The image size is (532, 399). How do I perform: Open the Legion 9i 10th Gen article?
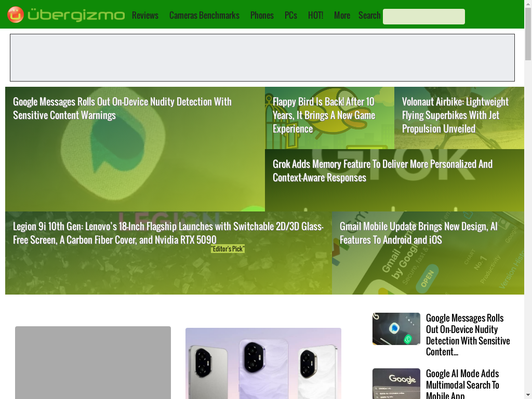coord(168,233)
